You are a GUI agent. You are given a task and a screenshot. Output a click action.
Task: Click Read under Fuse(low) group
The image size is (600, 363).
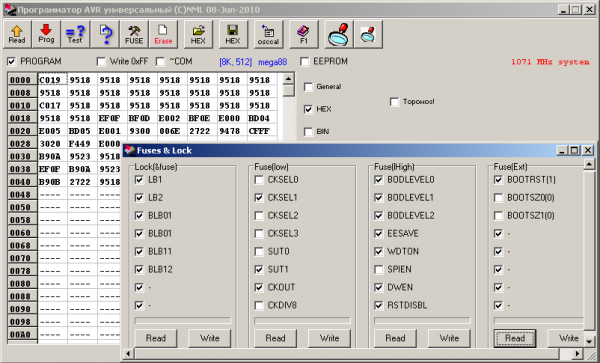pos(276,338)
